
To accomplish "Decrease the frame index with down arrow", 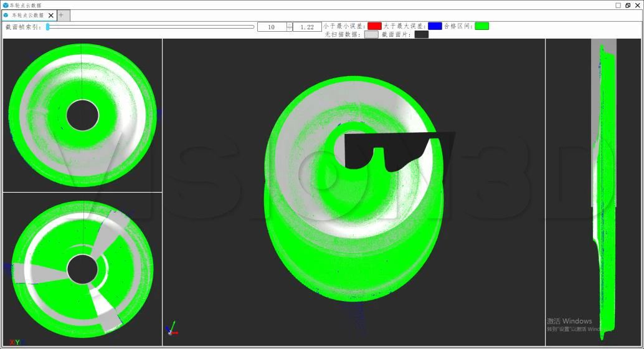I will pyautogui.click(x=290, y=30).
